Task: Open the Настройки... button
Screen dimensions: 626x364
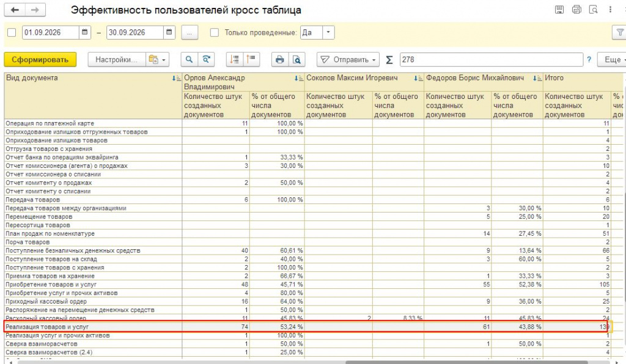Action: [x=117, y=59]
